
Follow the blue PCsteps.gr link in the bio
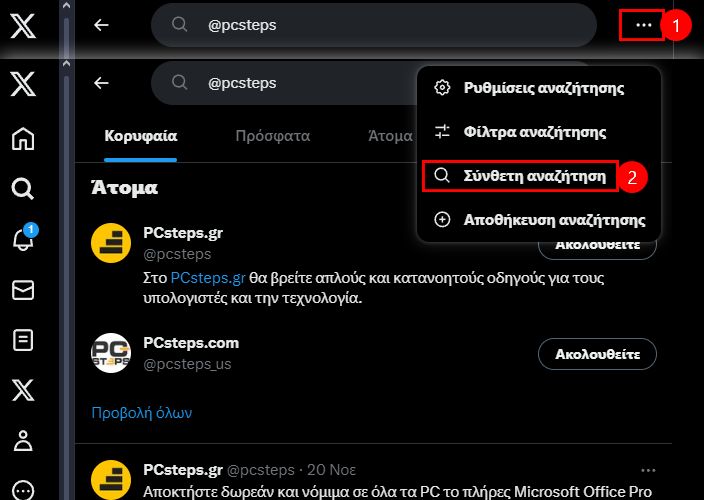(208, 278)
